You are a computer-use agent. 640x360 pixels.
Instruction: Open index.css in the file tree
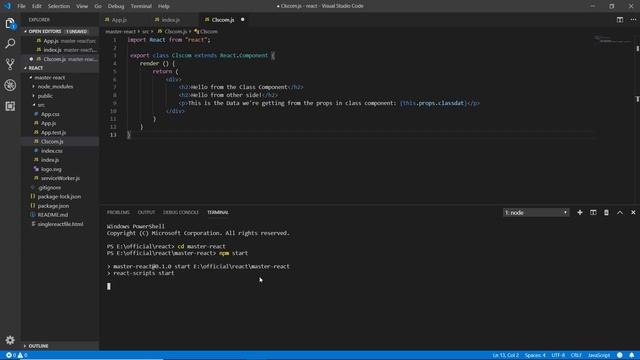[x=51, y=151]
